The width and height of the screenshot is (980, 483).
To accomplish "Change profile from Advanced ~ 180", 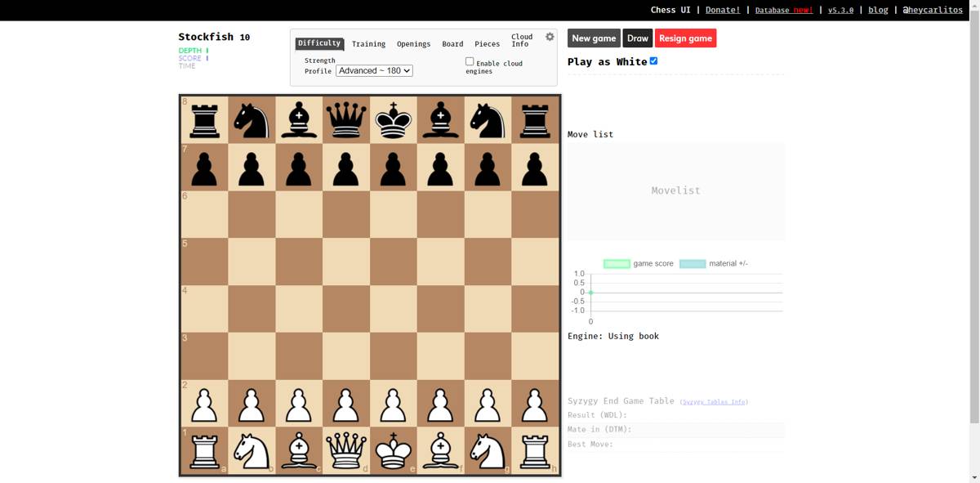I will pyautogui.click(x=373, y=70).
